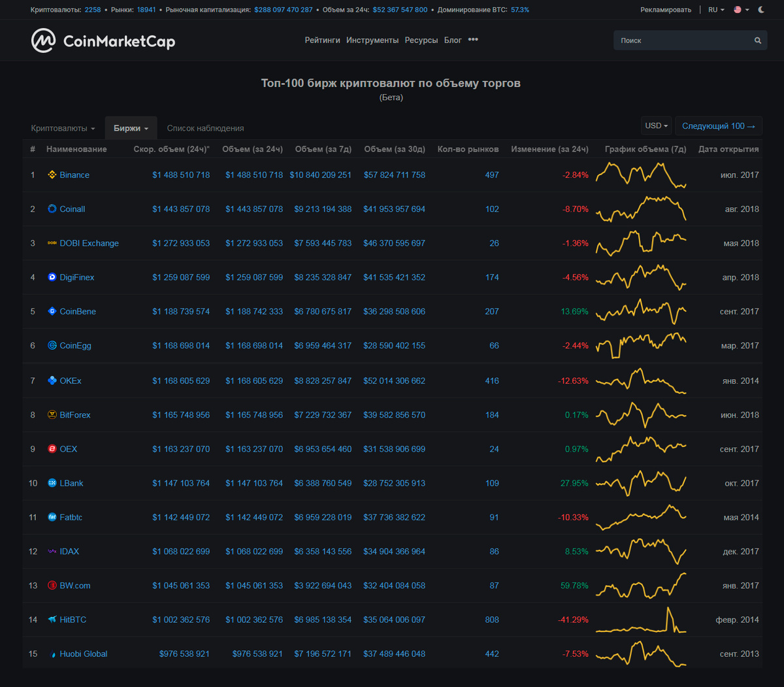
Task: Click OKEx 30d volume $52 014 306 662
Action: (394, 380)
